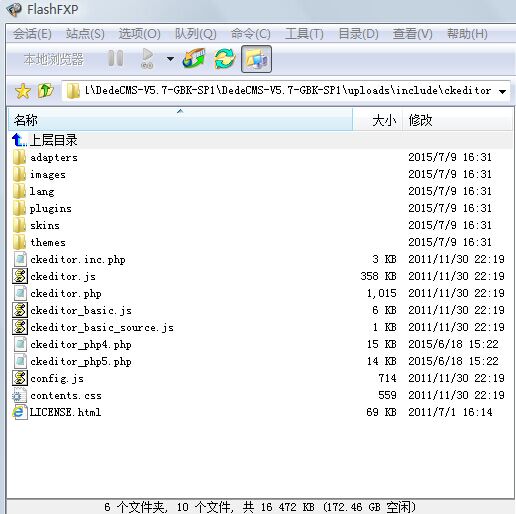Viewport: 516px width, 514px height.
Task: Select the themes folder name
Action: [x=48, y=242]
